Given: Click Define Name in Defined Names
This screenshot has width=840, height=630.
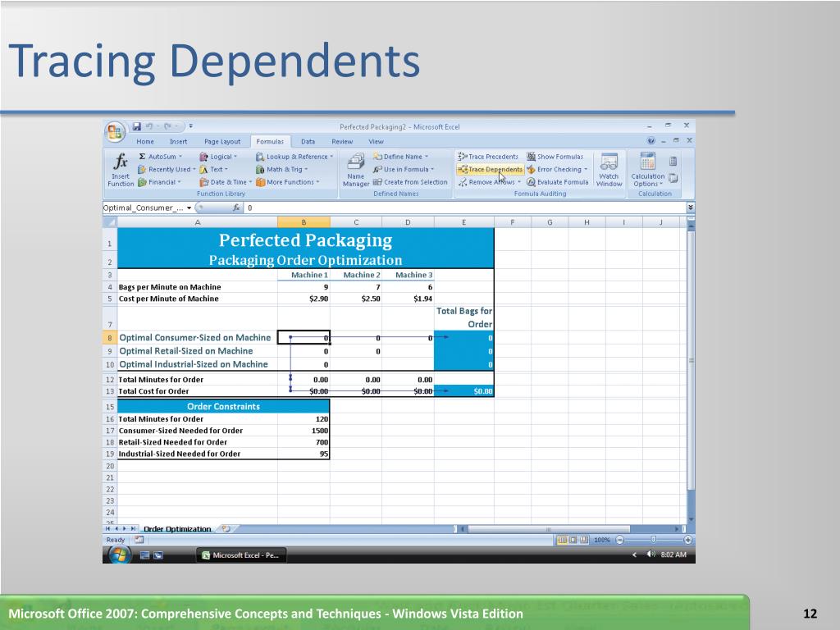Looking at the screenshot, I should point(400,157).
